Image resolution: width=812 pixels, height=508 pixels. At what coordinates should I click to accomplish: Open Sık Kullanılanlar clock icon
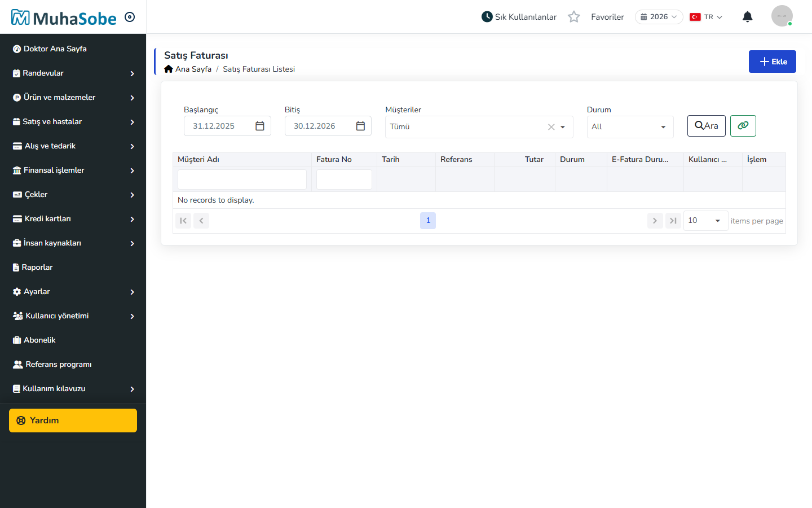pyautogui.click(x=487, y=17)
